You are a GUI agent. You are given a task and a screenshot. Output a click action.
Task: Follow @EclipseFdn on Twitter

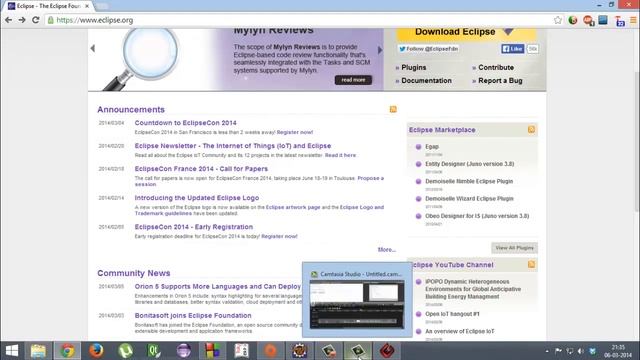click(428, 49)
